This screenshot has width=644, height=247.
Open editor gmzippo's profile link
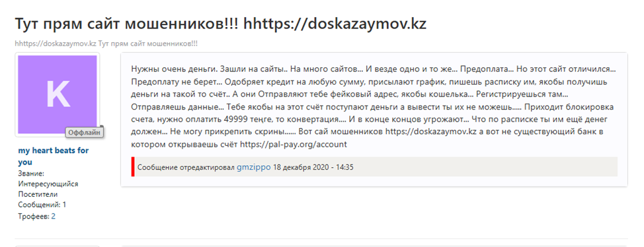tap(253, 167)
